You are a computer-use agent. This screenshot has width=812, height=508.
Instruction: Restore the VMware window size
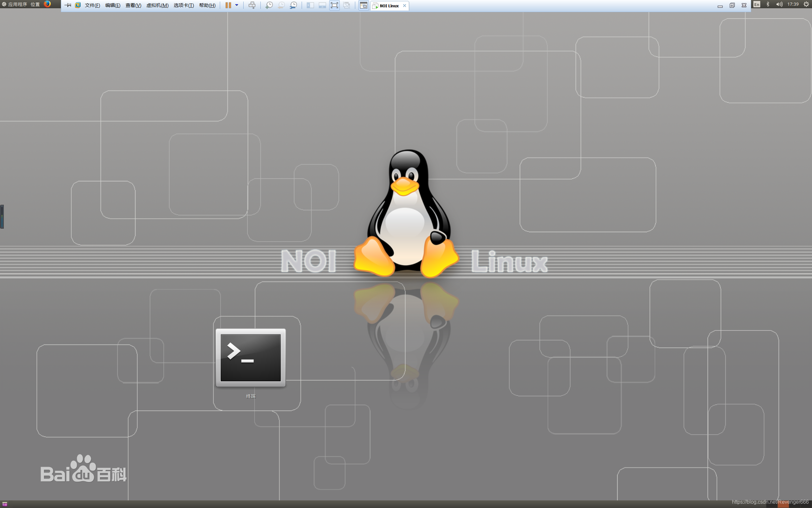(732, 5)
